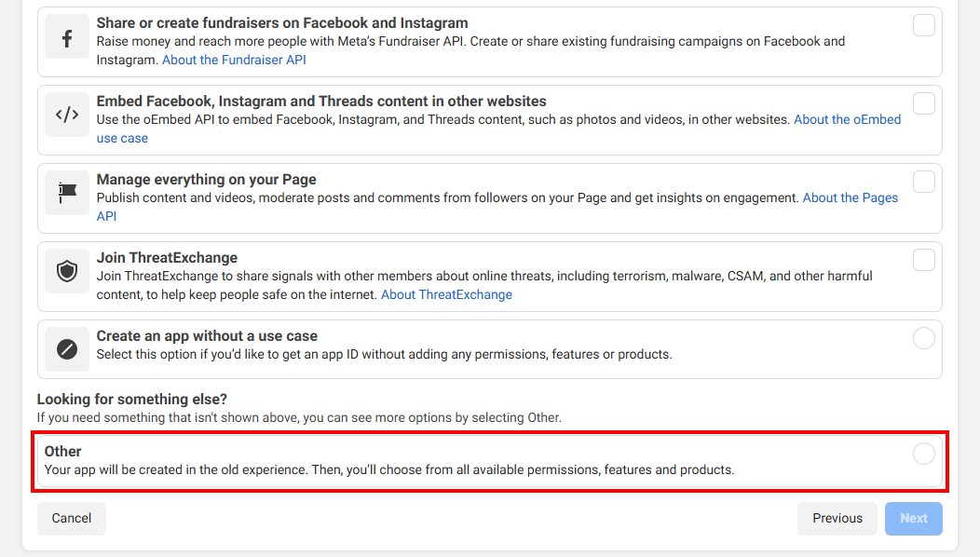Viewport: 980px width, 557px height.
Task: Select the app without a use case radio
Action: coord(924,338)
